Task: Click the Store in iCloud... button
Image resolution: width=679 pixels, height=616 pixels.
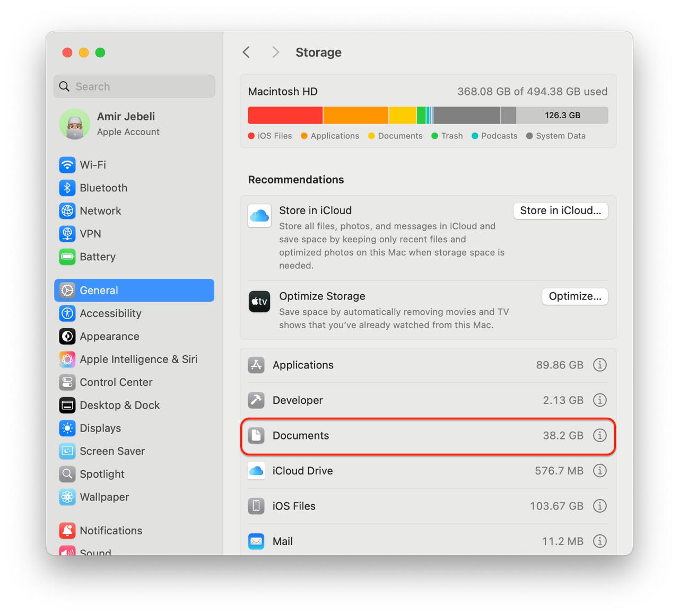Action: [x=561, y=210]
